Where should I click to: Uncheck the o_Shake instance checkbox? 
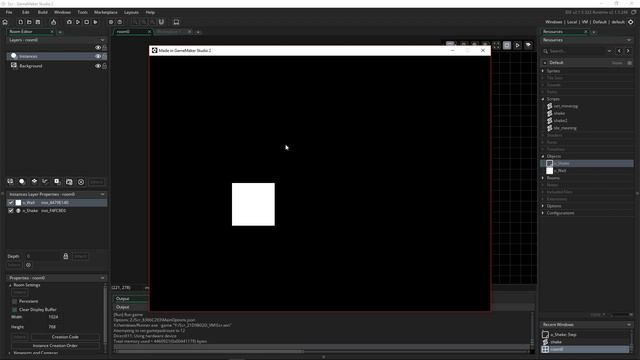pyautogui.click(x=11, y=211)
